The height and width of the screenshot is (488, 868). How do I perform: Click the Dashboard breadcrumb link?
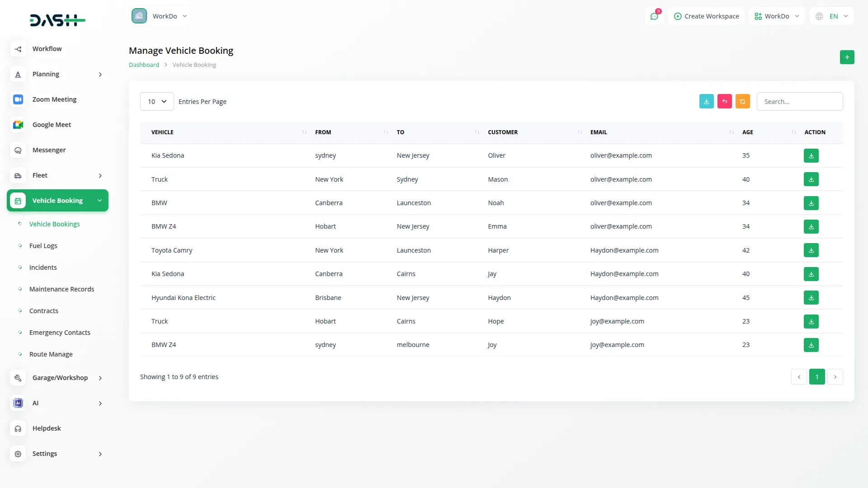coord(143,65)
